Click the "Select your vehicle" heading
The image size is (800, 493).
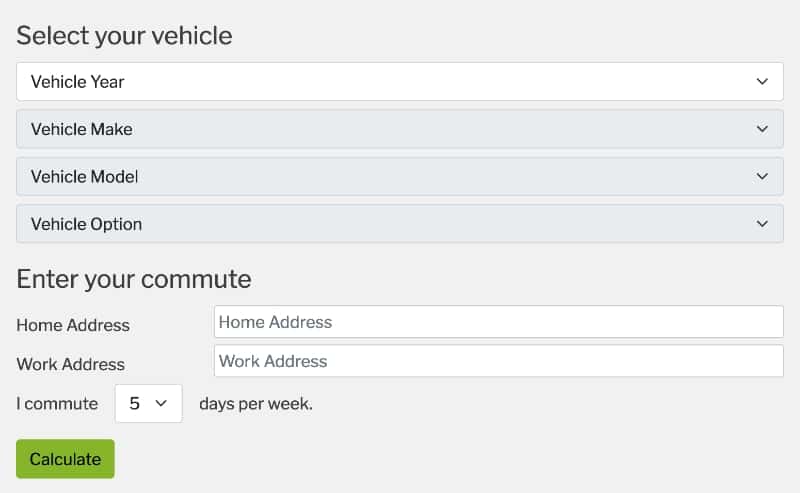tap(124, 36)
